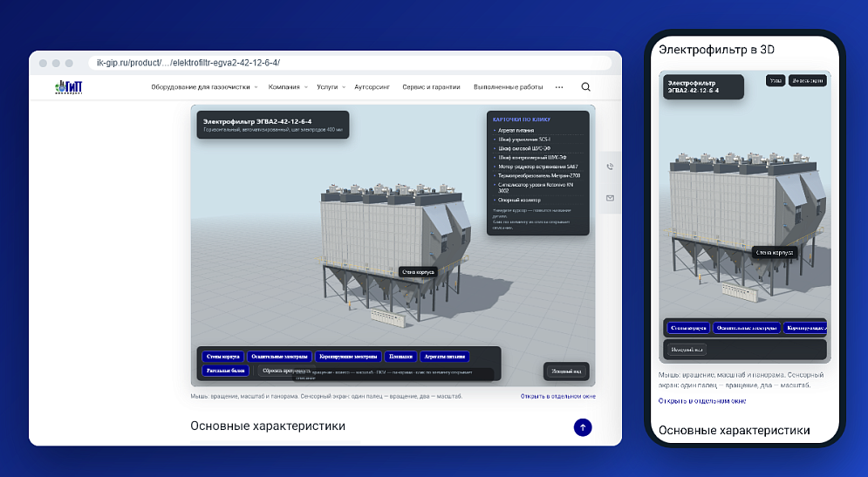
Task: Select Термопреобразователь Метран-2700 entry
Action: coord(538,175)
